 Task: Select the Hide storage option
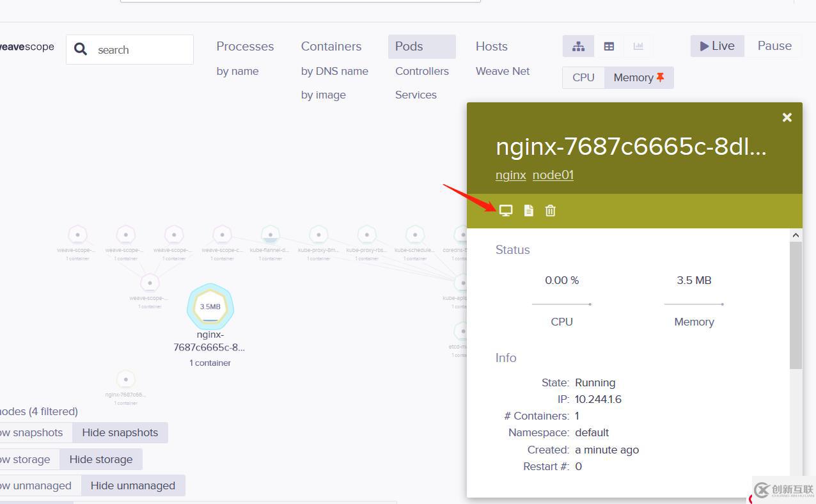click(100, 459)
